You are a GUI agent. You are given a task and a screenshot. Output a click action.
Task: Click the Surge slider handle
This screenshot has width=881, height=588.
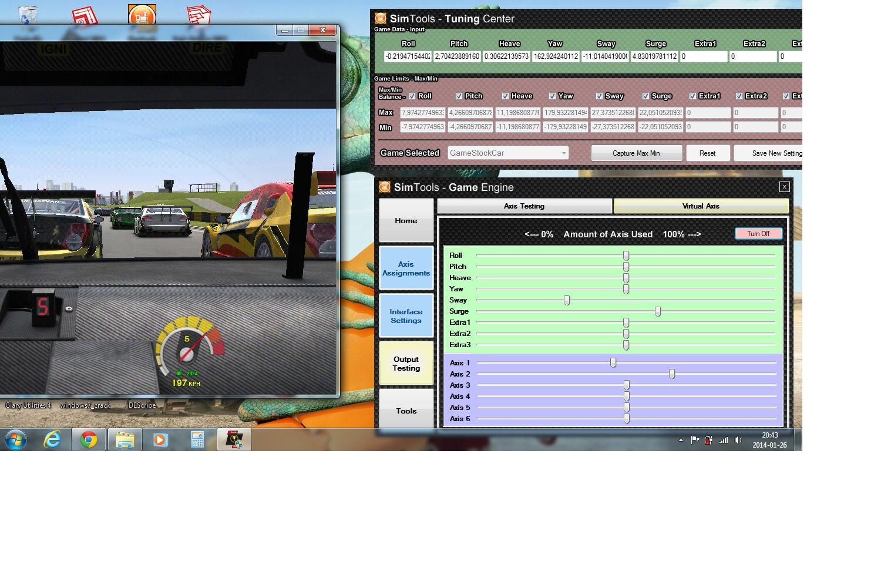658,311
